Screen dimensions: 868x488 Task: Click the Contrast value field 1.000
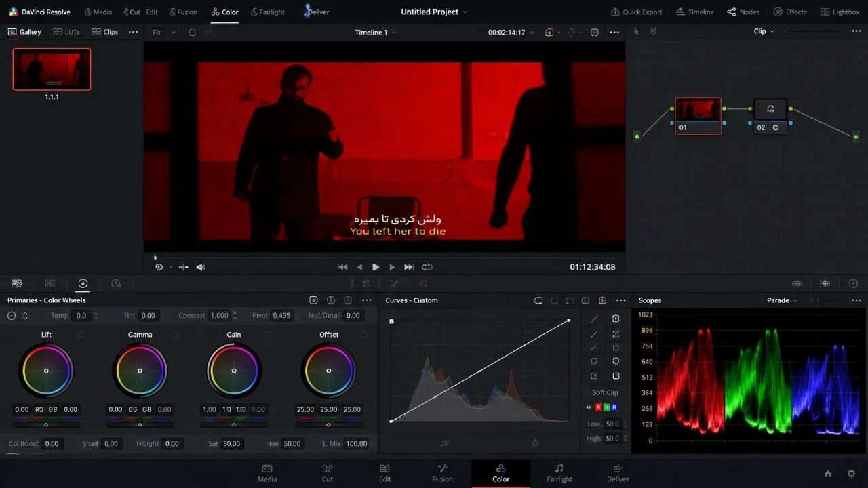click(219, 315)
